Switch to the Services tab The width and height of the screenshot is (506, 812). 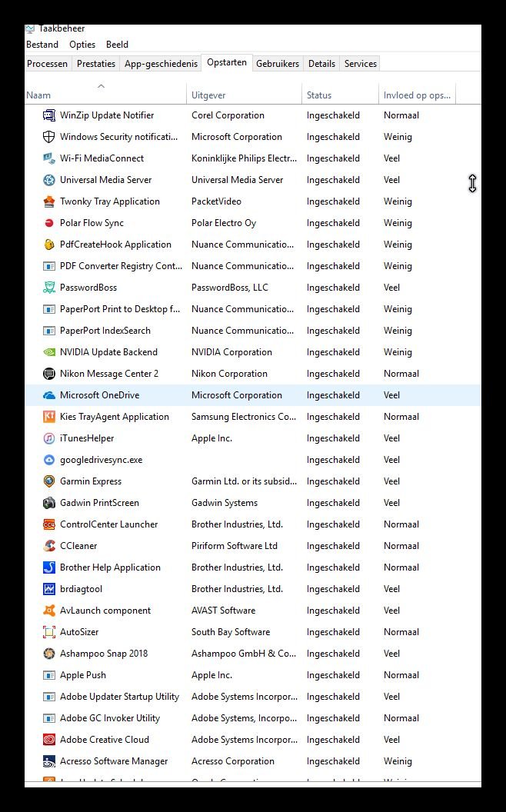[361, 64]
